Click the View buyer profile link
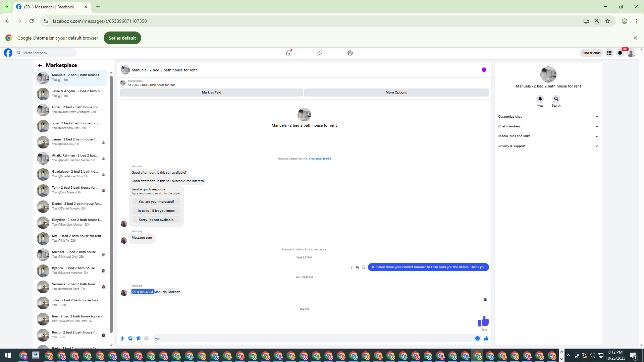Image resolution: width=644 pixels, height=362 pixels. (320, 159)
